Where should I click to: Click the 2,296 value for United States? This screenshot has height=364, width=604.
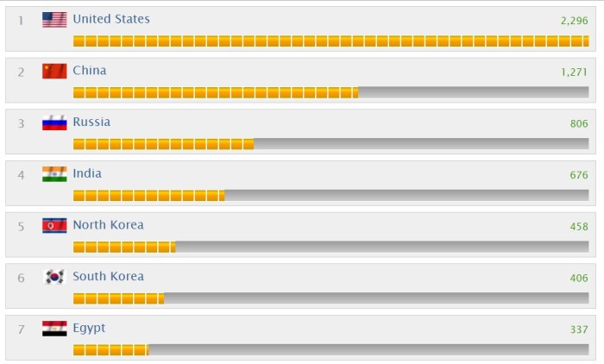point(573,20)
